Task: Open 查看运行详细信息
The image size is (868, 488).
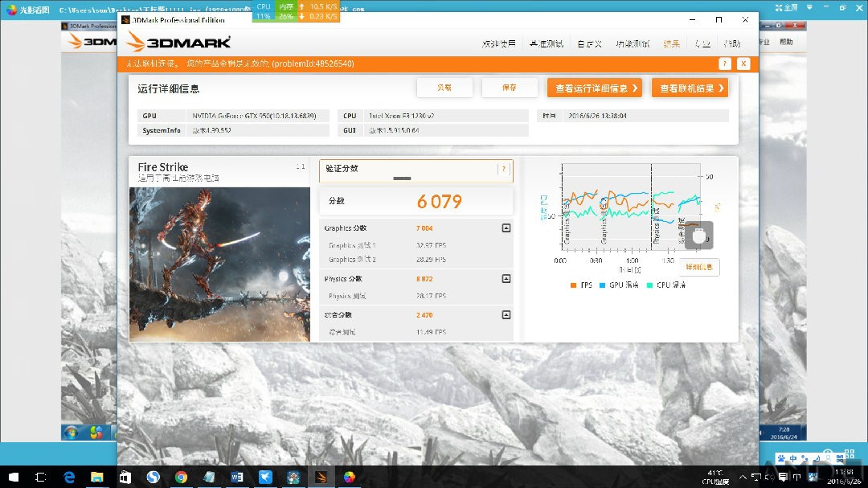Action: (595, 88)
